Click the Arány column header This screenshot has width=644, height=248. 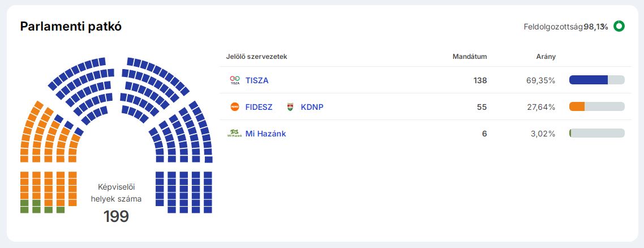546,57
